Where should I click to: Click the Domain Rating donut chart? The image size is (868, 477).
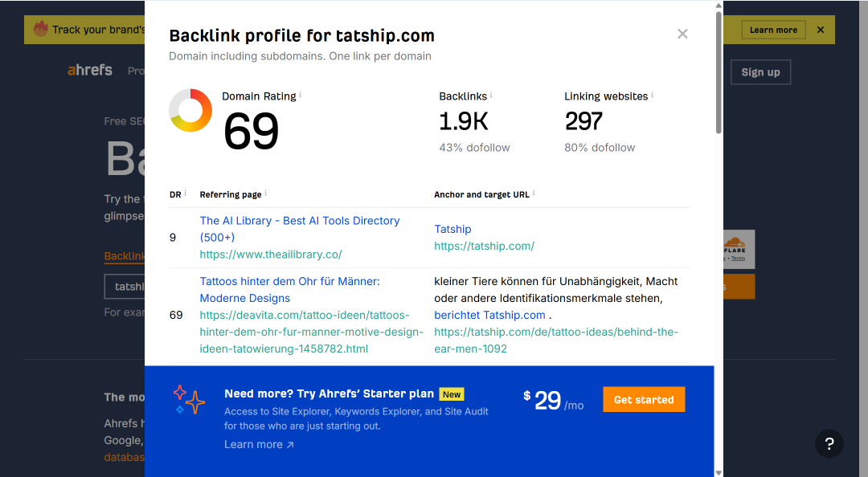pyautogui.click(x=190, y=110)
